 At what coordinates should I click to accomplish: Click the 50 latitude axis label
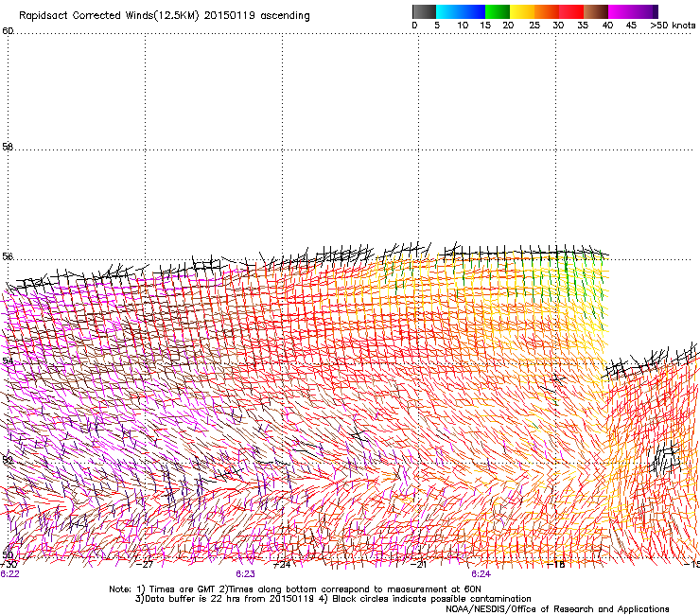[8, 554]
